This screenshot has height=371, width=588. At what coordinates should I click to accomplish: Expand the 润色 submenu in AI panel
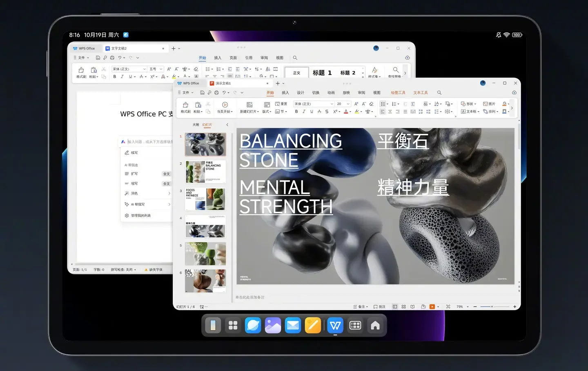pos(147,193)
